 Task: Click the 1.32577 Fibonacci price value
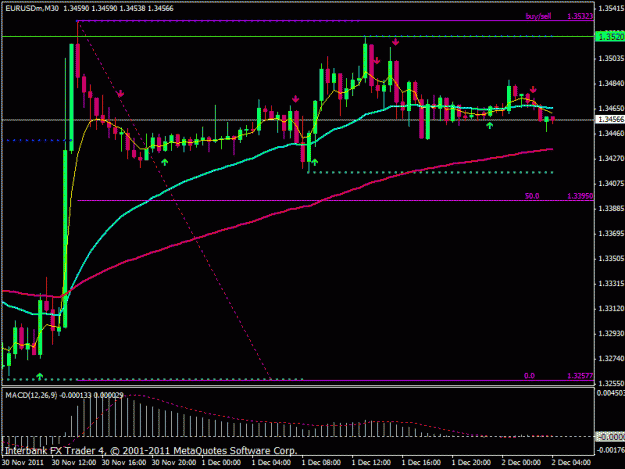580,376
